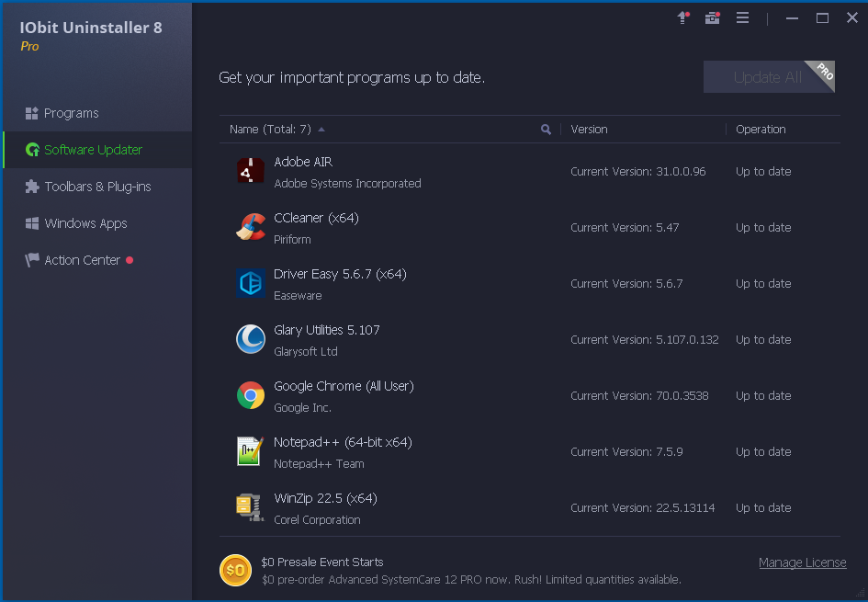Click the Operation column header
The image size is (868, 602).
tap(761, 129)
